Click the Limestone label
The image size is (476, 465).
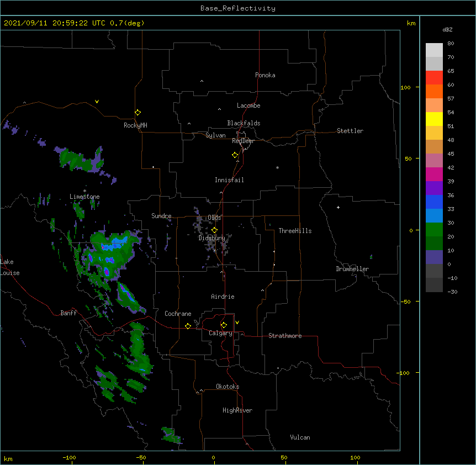(x=84, y=197)
